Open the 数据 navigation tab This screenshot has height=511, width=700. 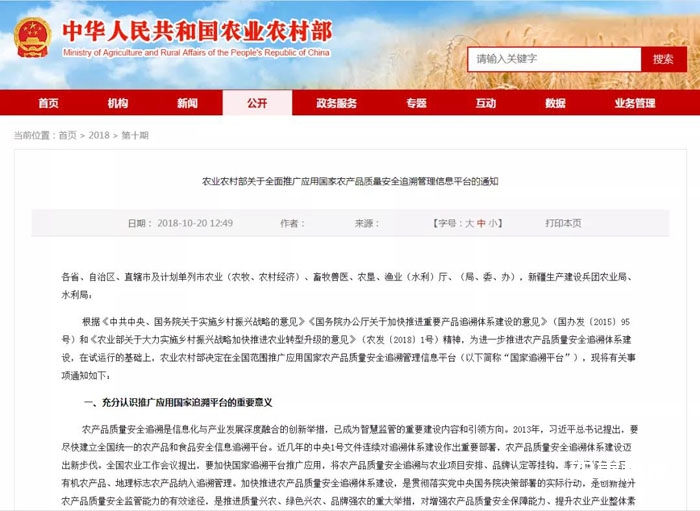[555, 103]
